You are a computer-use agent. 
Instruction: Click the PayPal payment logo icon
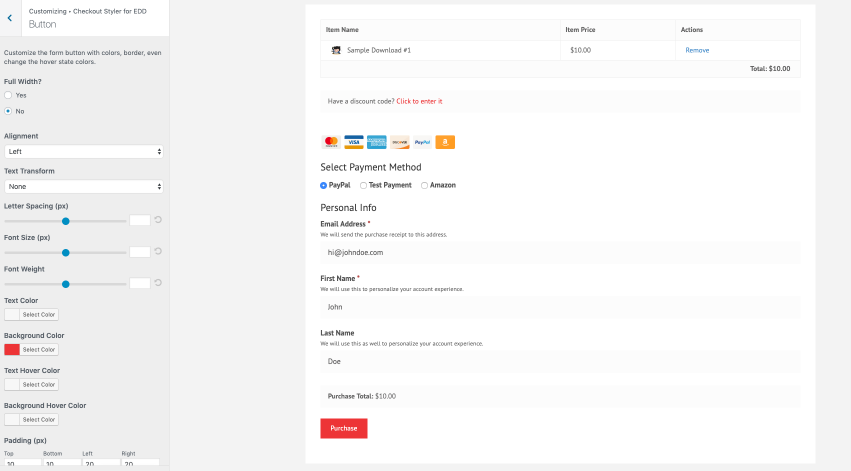click(422, 142)
